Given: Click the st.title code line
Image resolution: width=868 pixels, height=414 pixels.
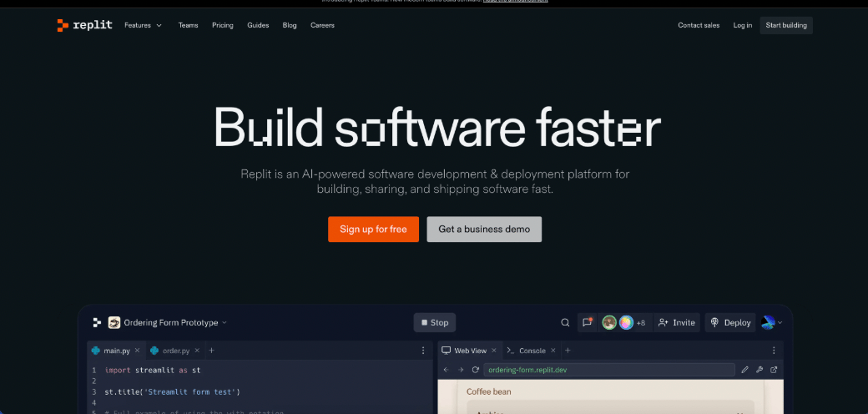Looking at the screenshot, I should (x=172, y=391).
